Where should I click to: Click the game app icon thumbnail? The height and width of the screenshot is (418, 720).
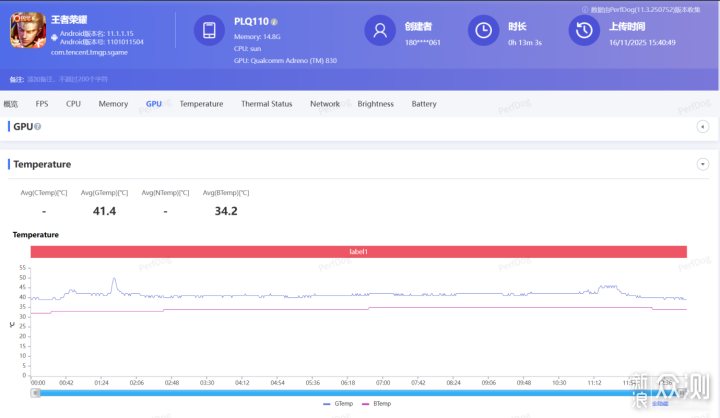click(27, 31)
